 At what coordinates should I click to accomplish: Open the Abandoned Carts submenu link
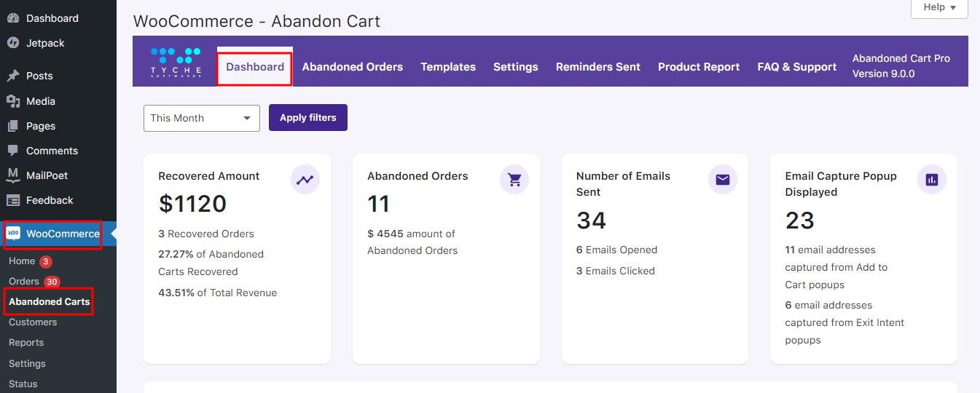coord(50,301)
